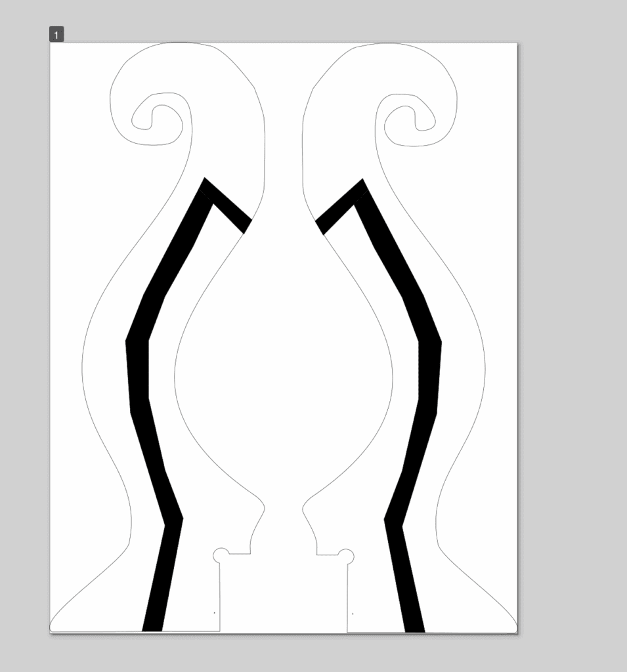Click the right spiral curl center

coord(414,118)
